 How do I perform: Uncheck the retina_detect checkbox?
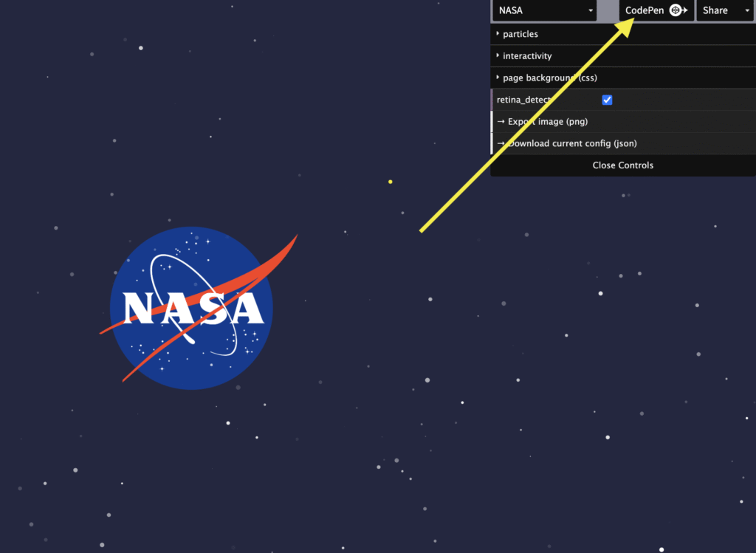(607, 100)
